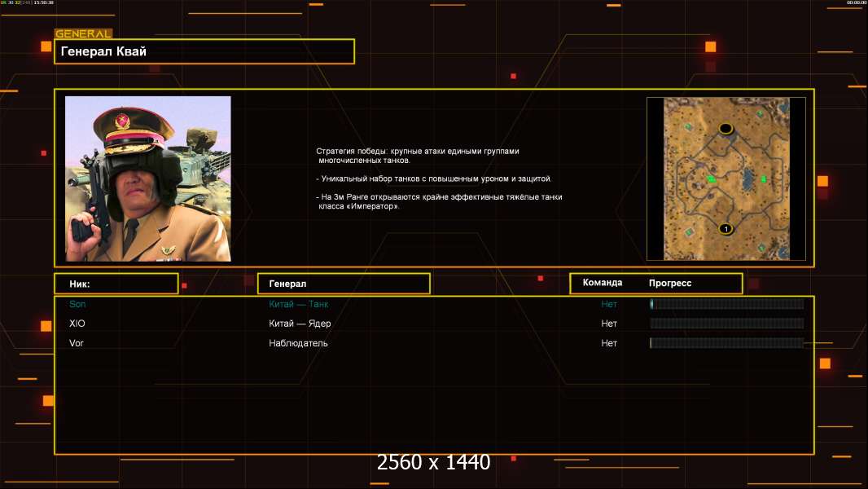Click the Команда column header
868x489 pixels.
(x=603, y=283)
